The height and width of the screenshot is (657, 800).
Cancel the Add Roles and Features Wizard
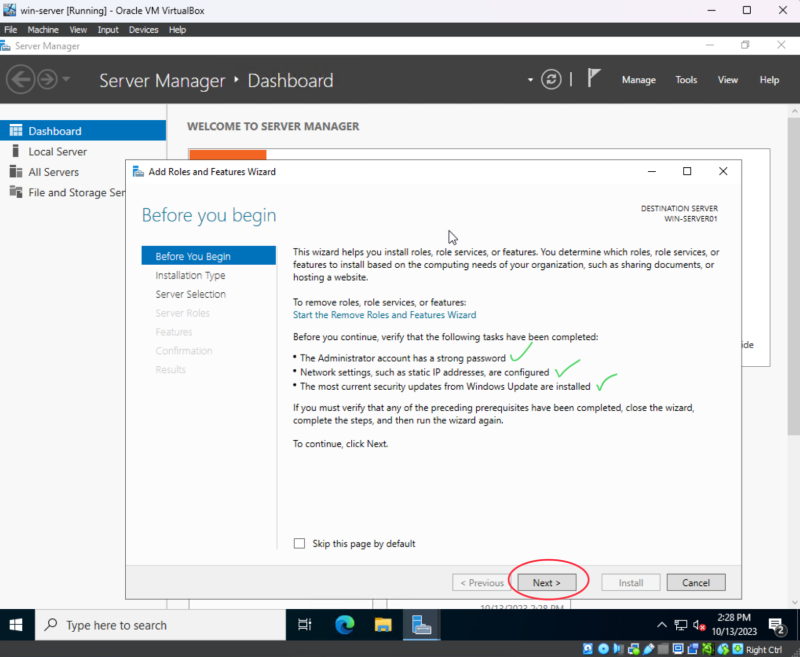[x=695, y=582]
